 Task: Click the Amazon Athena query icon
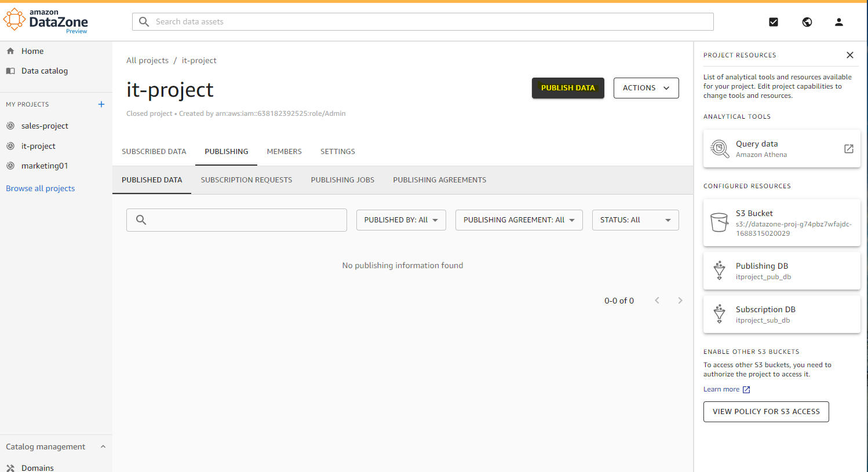(x=720, y=149)
